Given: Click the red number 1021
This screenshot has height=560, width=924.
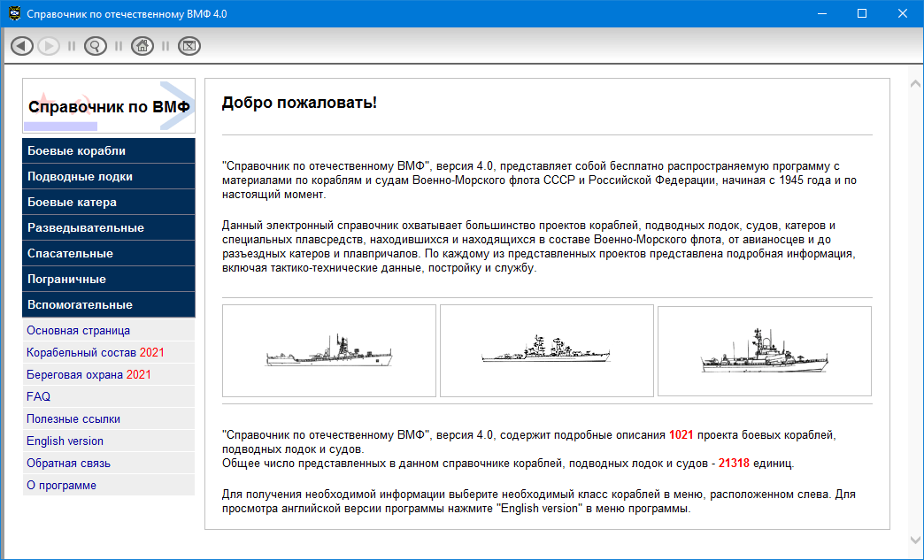Looking at the screenshot, I should [x=681, y=435].
